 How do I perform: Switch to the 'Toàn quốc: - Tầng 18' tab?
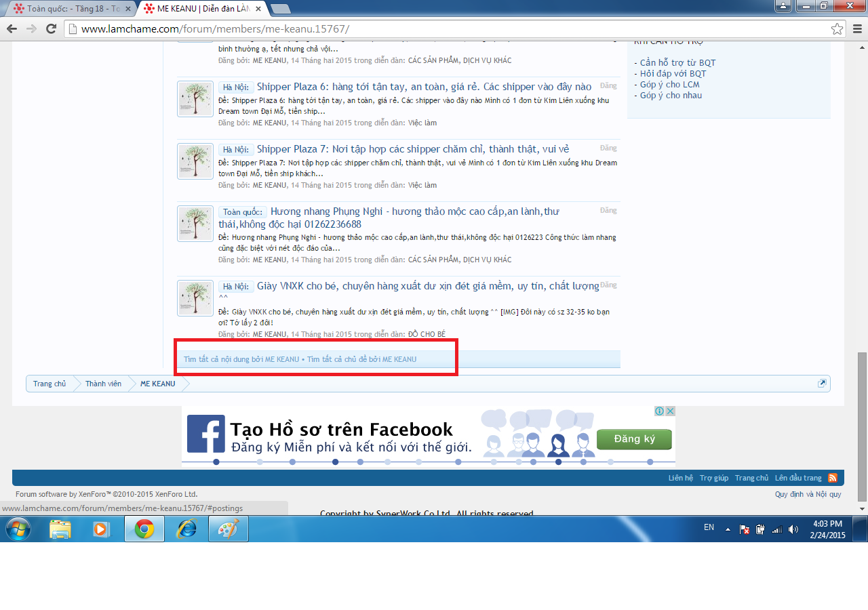pyautogui.click(x=68, y=9)
